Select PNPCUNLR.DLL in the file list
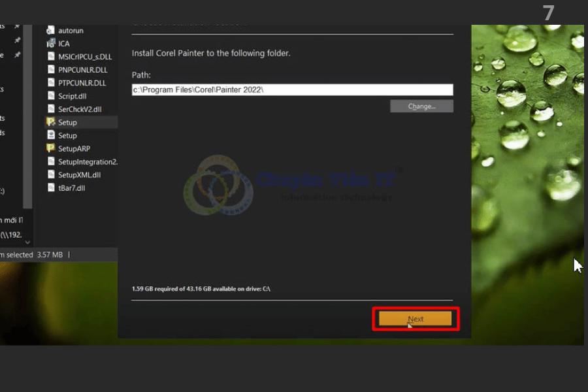 point(82,70)
